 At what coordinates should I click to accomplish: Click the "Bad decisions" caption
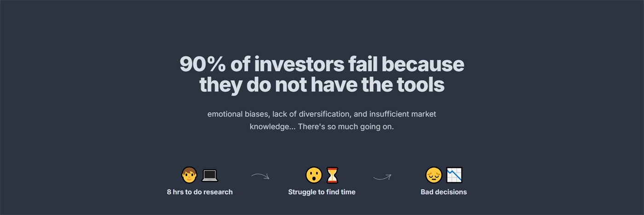click(x=444, y=192)
